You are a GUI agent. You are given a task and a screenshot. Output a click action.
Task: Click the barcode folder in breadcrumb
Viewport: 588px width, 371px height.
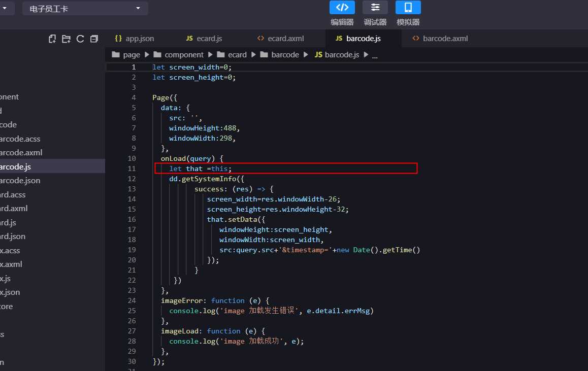tap(280, 55)
